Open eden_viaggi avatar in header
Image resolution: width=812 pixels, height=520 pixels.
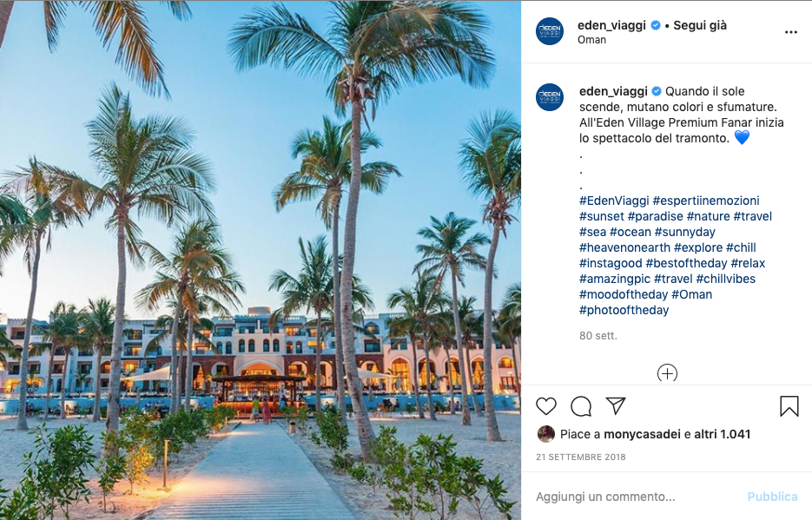click(x=550, y=31)
